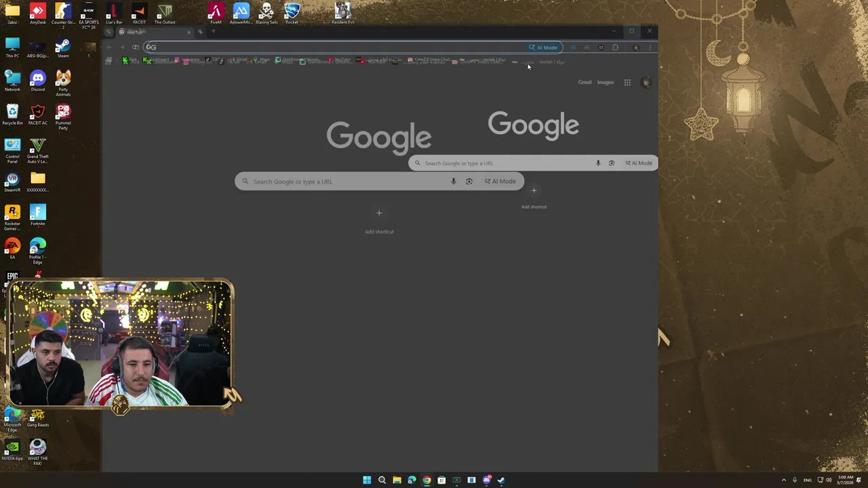Image resolution: width=868 pixels, height=488 pixels.
Task: Open the FACEIT desktop shortcut
Action: point(139,14)
